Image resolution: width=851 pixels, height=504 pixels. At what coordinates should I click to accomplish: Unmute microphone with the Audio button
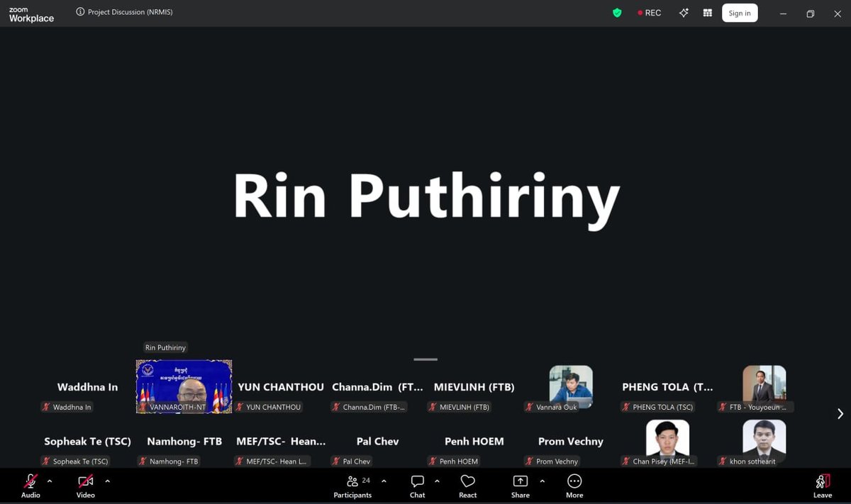pos(30,486)
